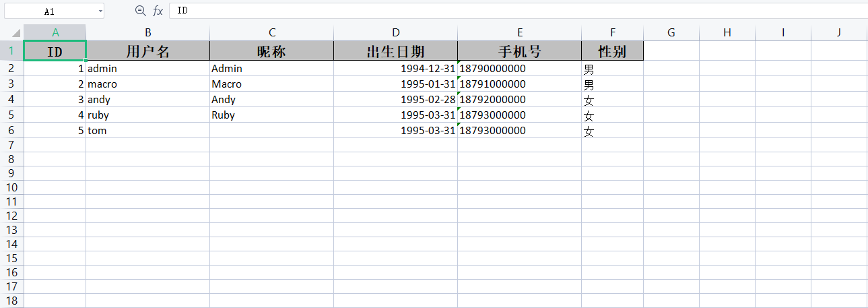Click into the A1 Name Box field
The image size is (868, 308).
click(49, 11)
